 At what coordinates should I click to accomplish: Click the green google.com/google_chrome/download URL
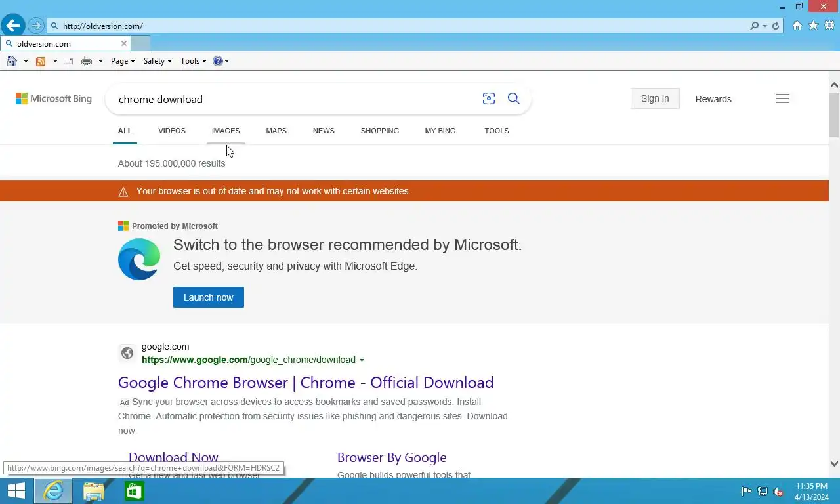point(249,360)
